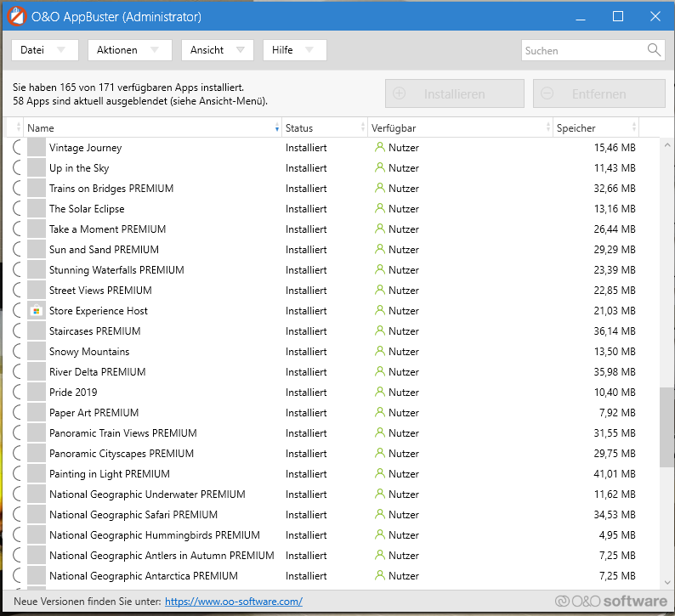
Task: Click the vertical scrollbar thumb
Action: (666, 427)
